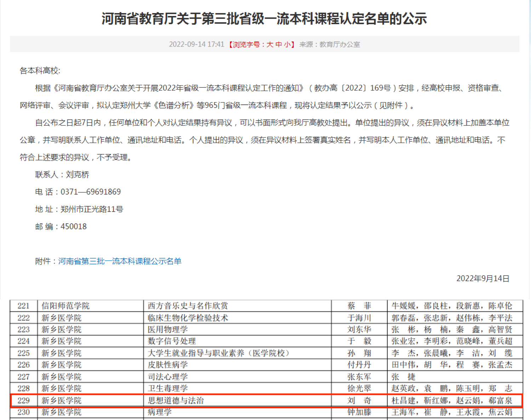Select the highlighted course 思想道德与法治
Viewport: 531px width, 420px height.
176,401
